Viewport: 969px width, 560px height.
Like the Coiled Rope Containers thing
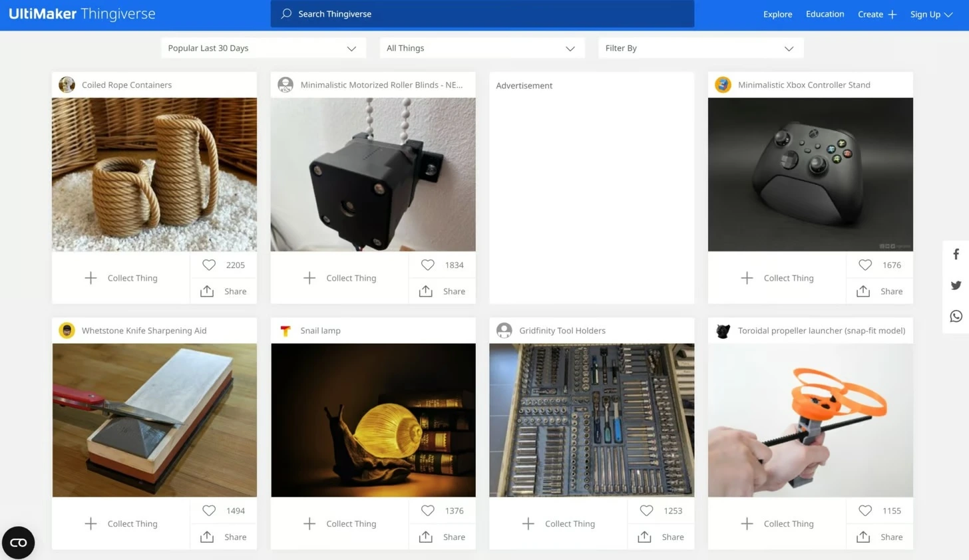209,265
